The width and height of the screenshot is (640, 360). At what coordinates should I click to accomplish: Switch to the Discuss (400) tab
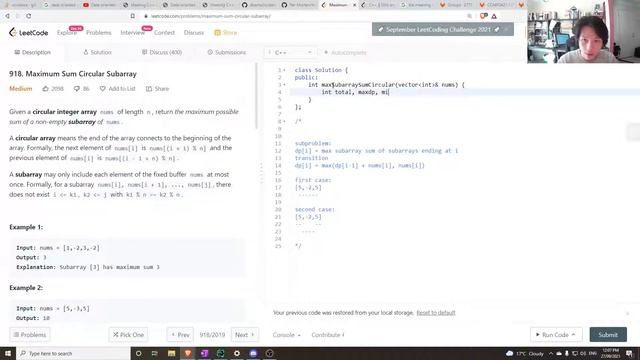coord(162,52)
